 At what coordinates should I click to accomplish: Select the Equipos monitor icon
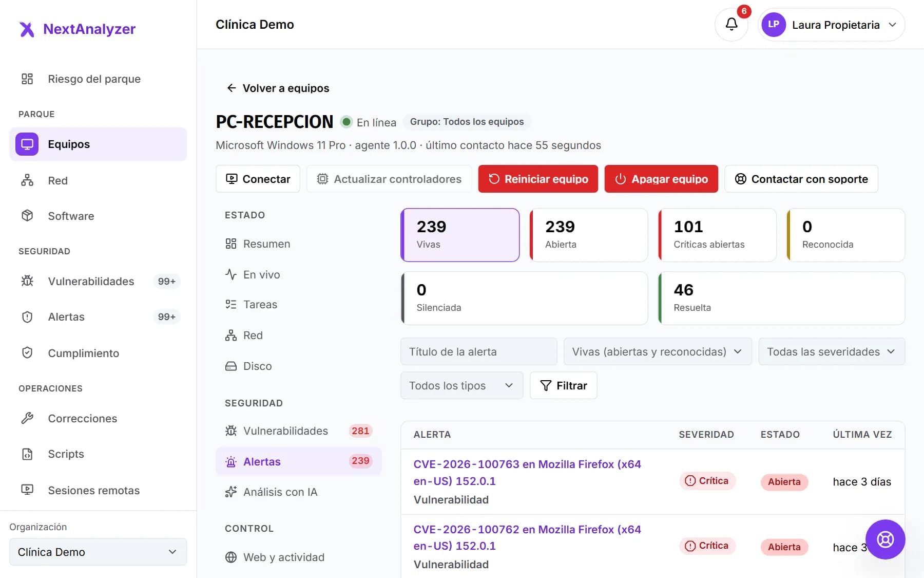point(27,144)
